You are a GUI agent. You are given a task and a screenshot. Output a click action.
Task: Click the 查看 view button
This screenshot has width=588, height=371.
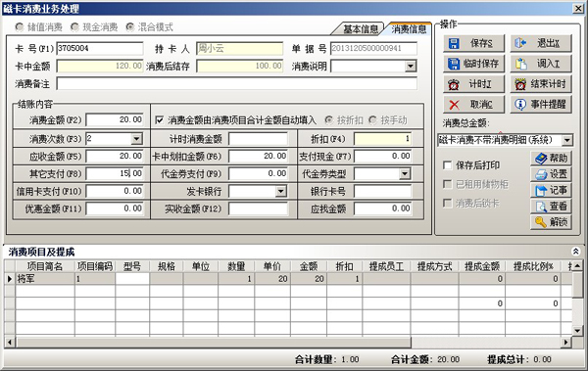point(551,207)
